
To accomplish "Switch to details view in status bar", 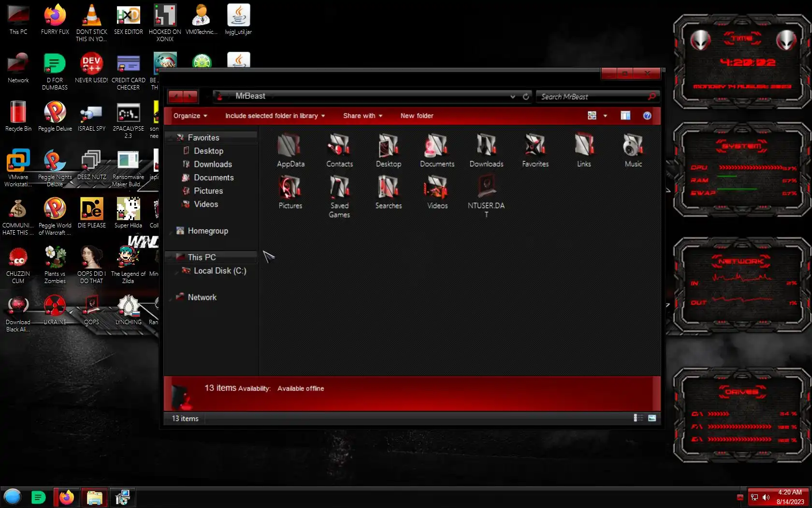I will [638, 418].
